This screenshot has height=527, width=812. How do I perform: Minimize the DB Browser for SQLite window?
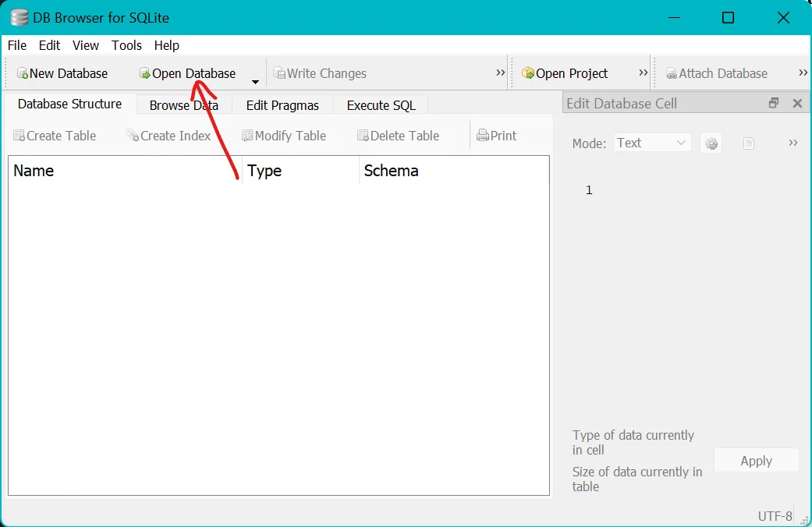click(x=674, y=18)
